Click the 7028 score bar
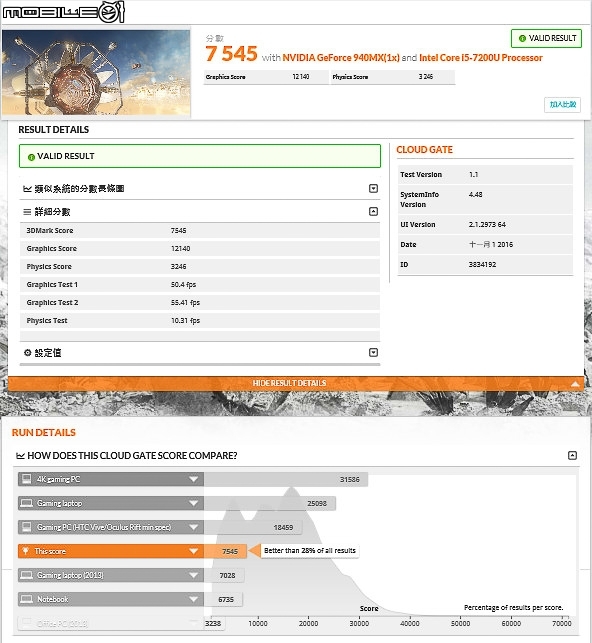Image resolution: width=592 pixels, height=643 pixels. [224, 575]
